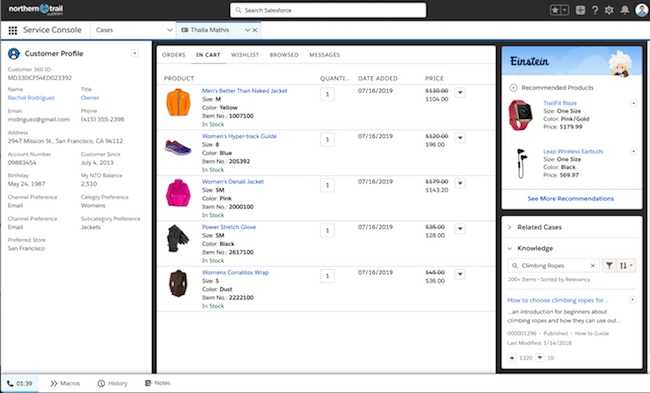The width and height of the screenshot is (650, 393).
Task: Open Power Stretch Glove link
Action: [229, 227]
